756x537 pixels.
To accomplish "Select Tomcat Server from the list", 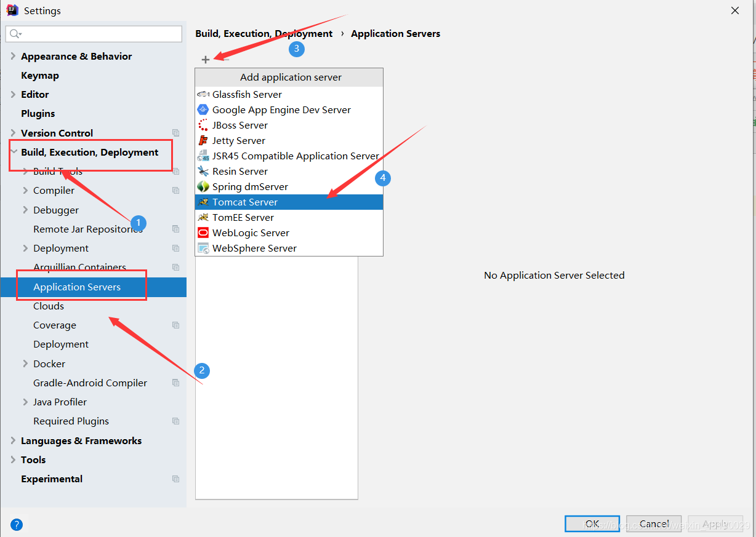I will tap(289, 202).
